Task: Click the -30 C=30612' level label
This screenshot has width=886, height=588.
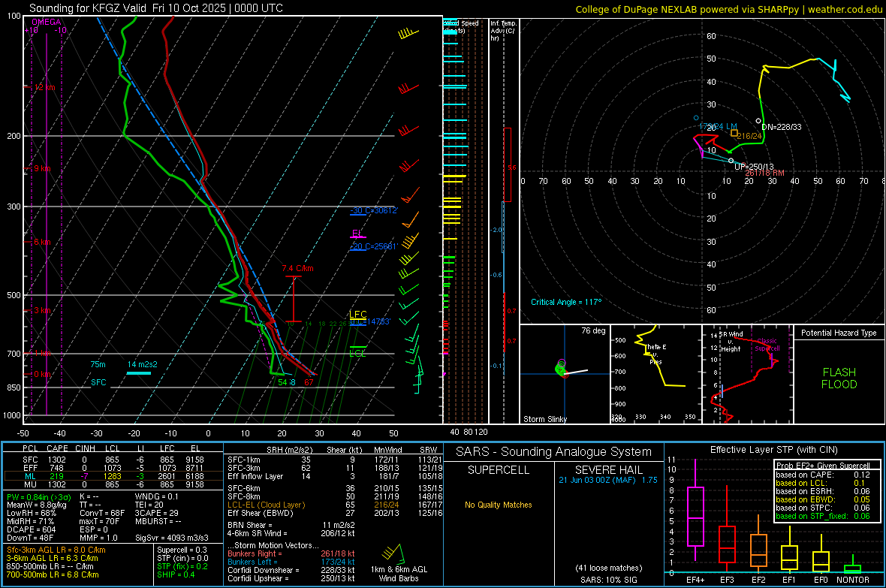Action: 374,210
